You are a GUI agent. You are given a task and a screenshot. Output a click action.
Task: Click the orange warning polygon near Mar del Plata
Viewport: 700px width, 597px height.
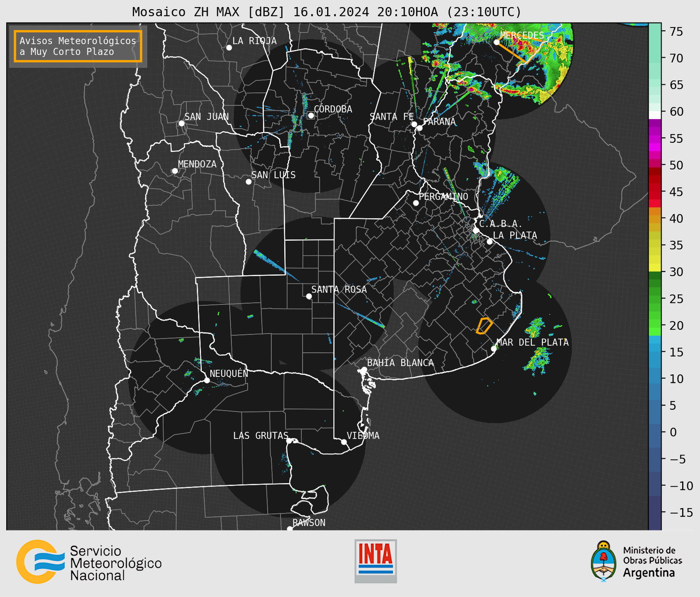484,326
